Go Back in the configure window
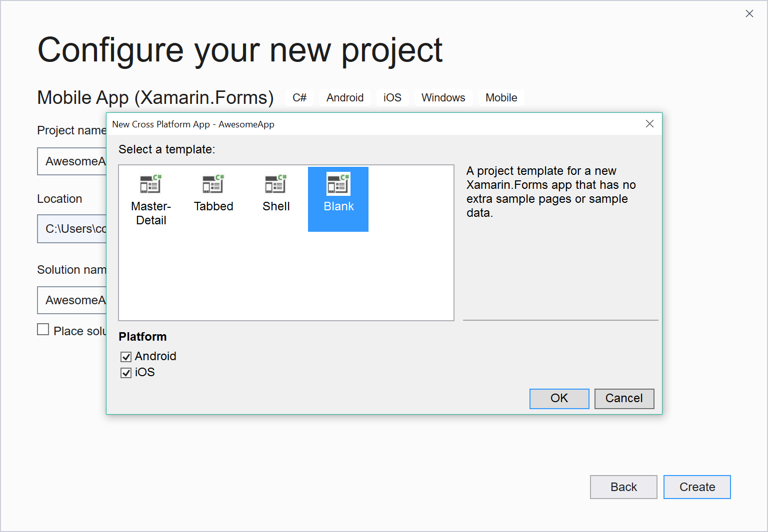Image resolution: width=768 pixels, height=532 pixels. click(x=623, y=487)
